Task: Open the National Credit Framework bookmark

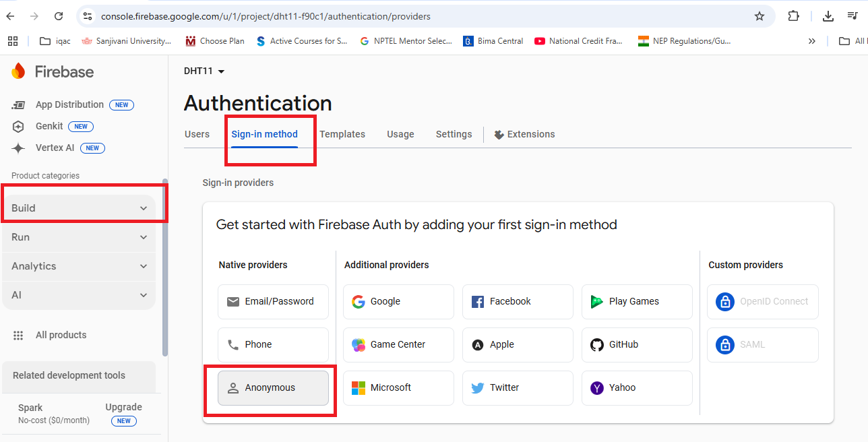Action: tap(579, 41)
